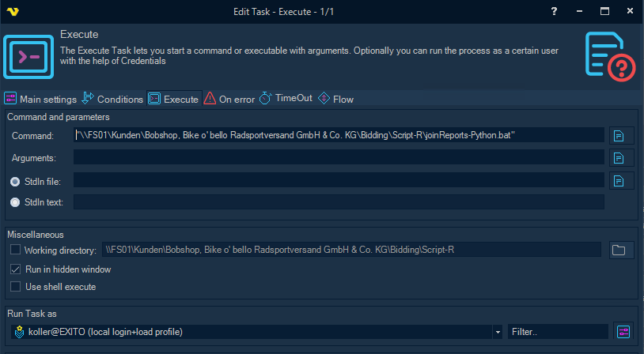This screenshot has height=354, width=644.
Task: Click the file icon beside the Command field
Action: coord(619,135)
